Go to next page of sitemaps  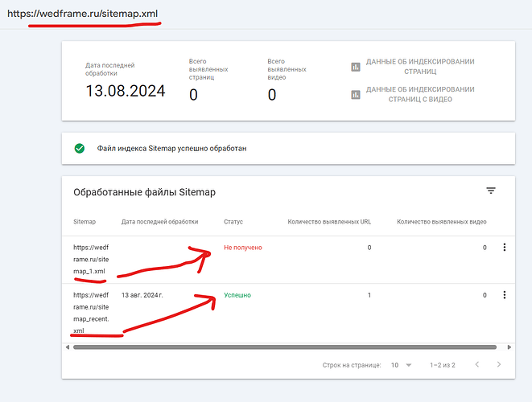tap(499, 365)
